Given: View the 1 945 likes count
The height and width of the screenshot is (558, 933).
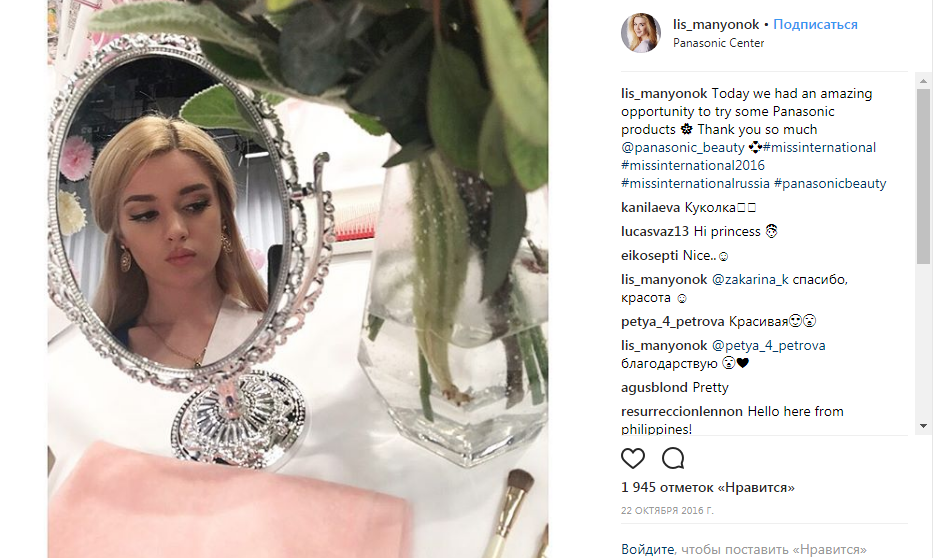Looking at the screenshot, I should pyautogui.click(x=707, y=488).
